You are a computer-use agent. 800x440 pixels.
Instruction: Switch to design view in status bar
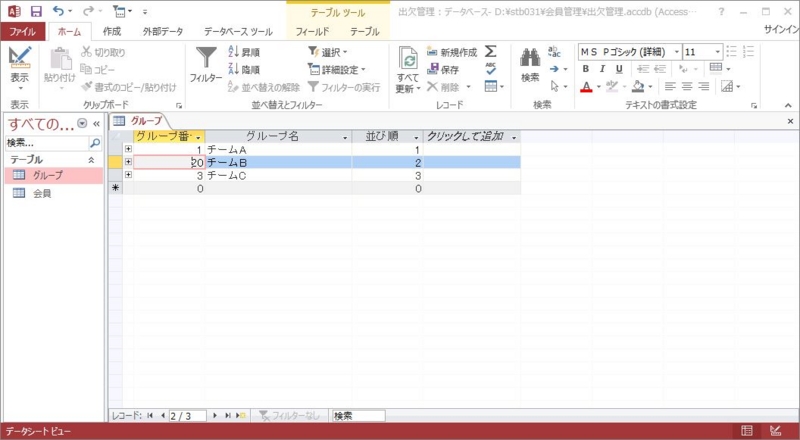774,431
